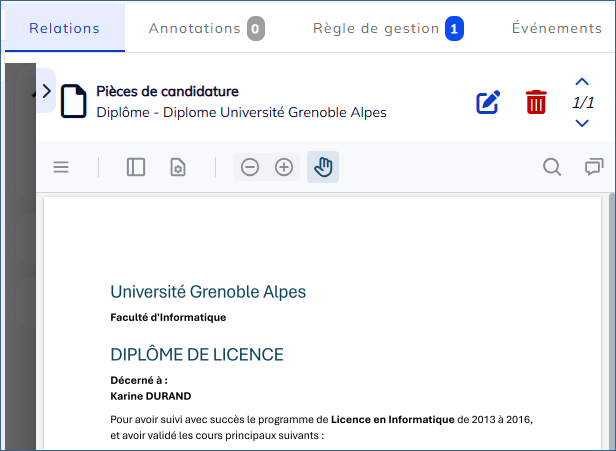This screenshot has height=451, width=616.
Task: Click the 'Pièces de candidature' title
Action: [x=167, y=91]
